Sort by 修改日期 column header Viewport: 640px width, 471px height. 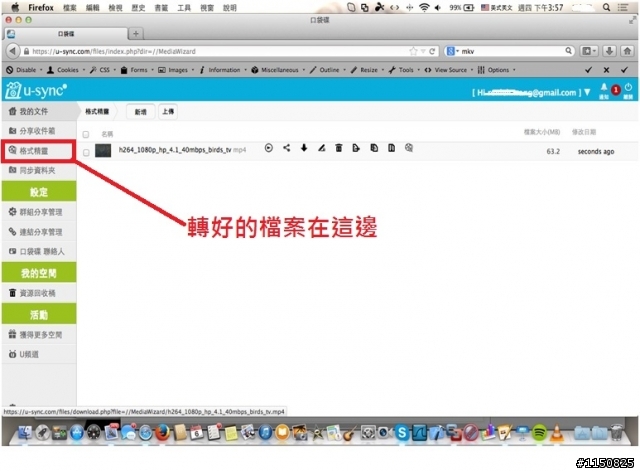[x=584, y=132]
